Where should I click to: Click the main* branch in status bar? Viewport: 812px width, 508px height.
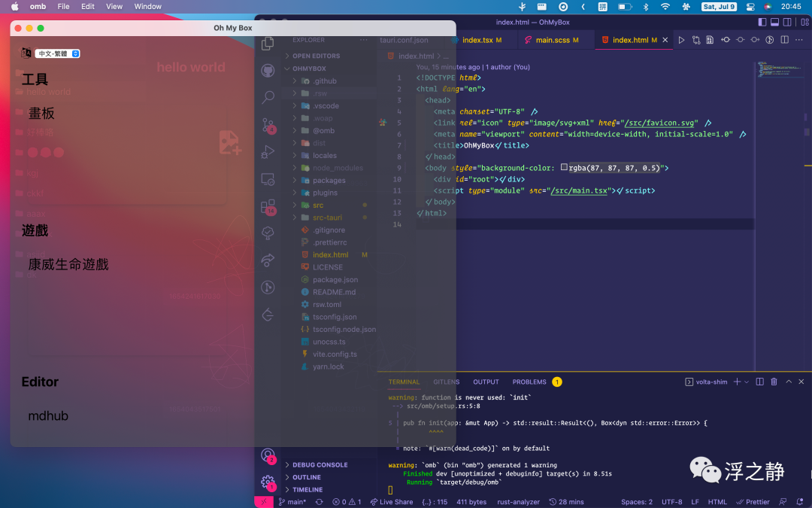292,502
